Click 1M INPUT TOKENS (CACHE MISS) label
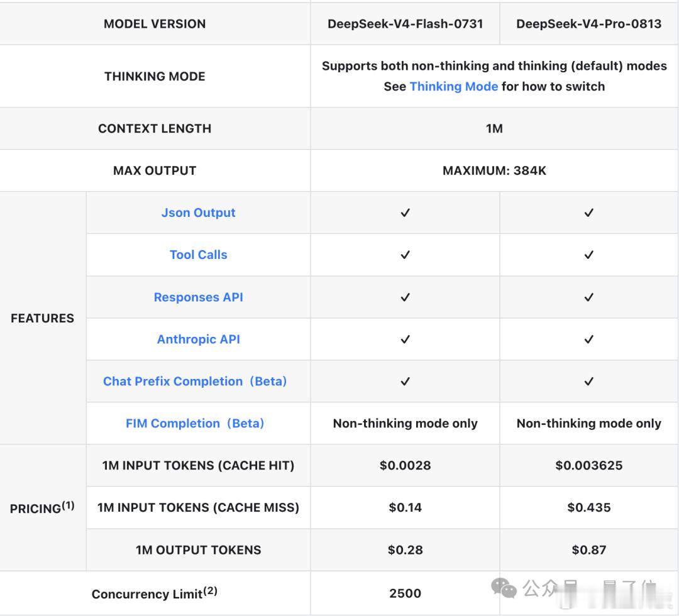Viewport: 679px width, 616px height. pos(198,507)
